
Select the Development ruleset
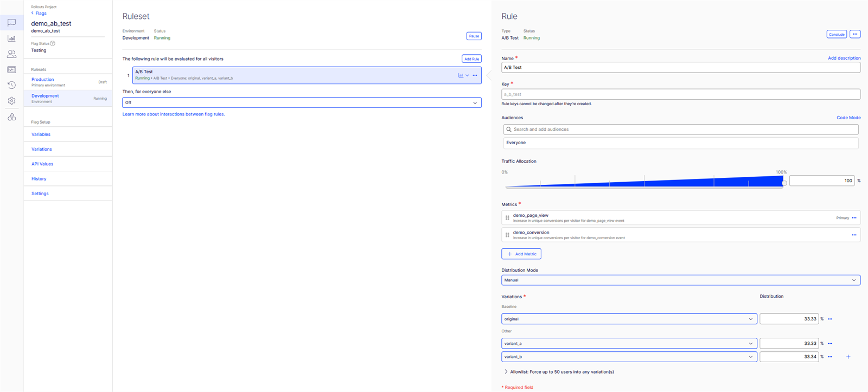(x=68, y=98)
